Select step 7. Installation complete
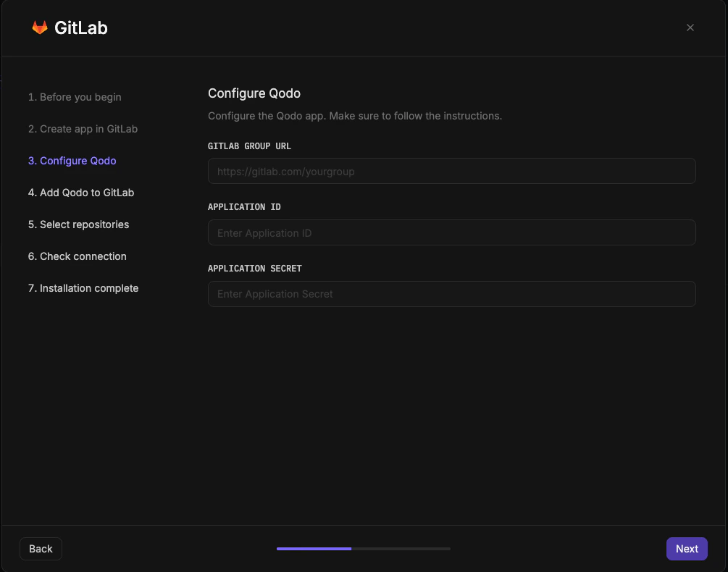Viewport: 728px width, 572px height. (x=83, y=289)
